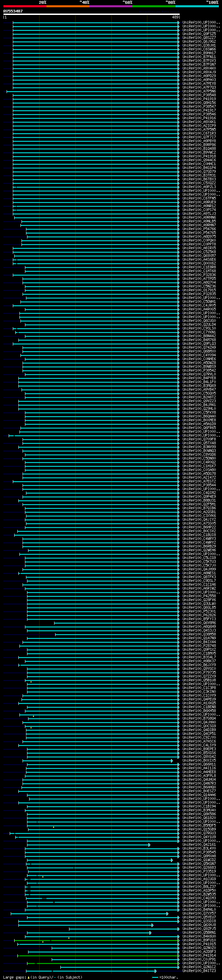The height and width of the screenshot is (980, 222).
Task: Select hit label UniRef100_Q6XHJ8
Action: point(199,925)
